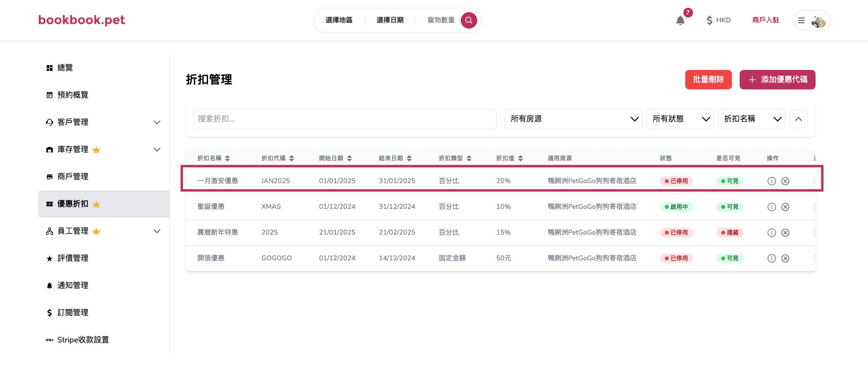Toggle 已停用 status of 農曆新年特惠
Screen dimensions: 868x374
[x=676, y=233]
